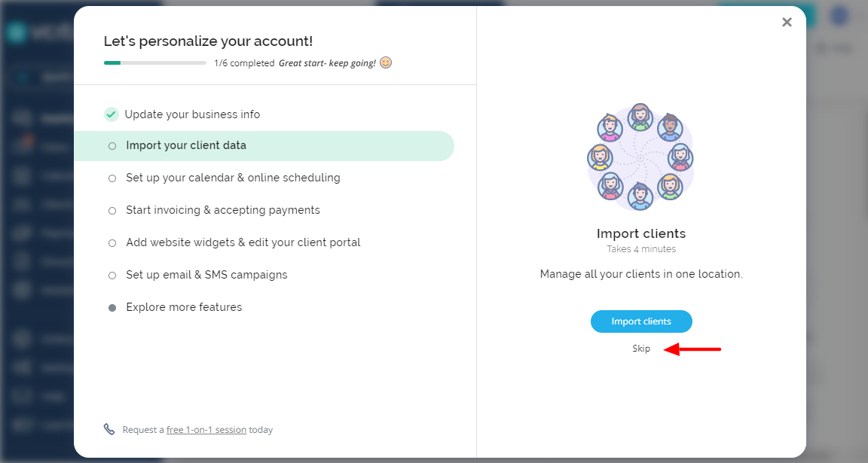Click the Skip link
This screenshot has width=868, height=463.
coord(641,349)
